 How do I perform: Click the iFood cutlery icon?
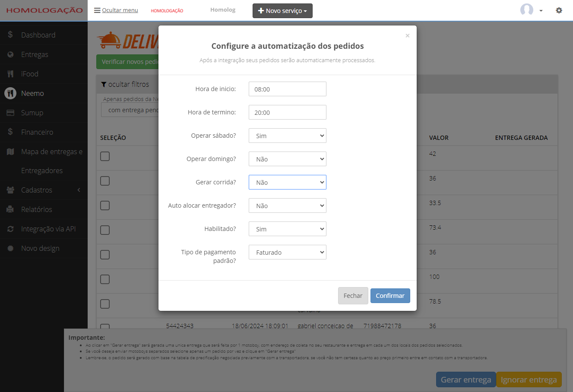coord(10,74)
